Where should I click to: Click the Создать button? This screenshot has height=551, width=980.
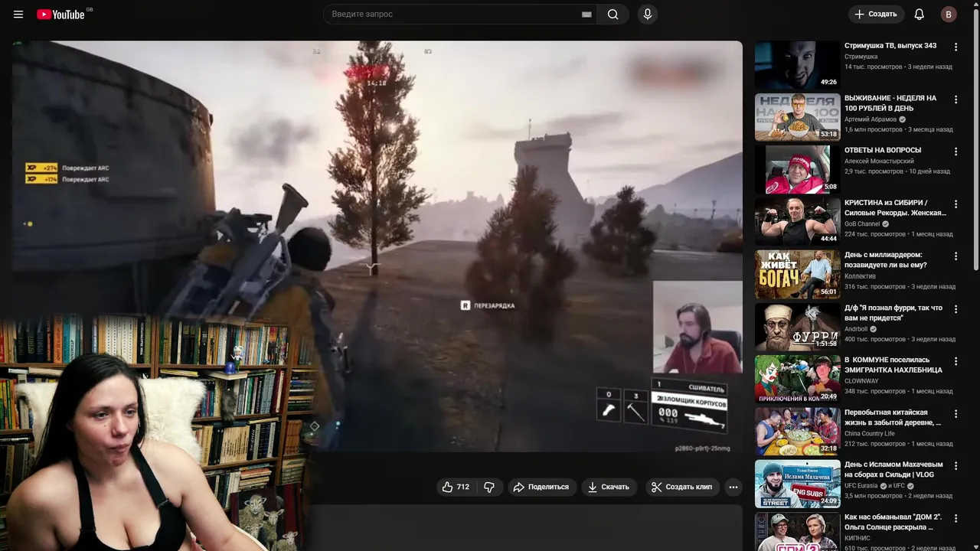point(876,14)
